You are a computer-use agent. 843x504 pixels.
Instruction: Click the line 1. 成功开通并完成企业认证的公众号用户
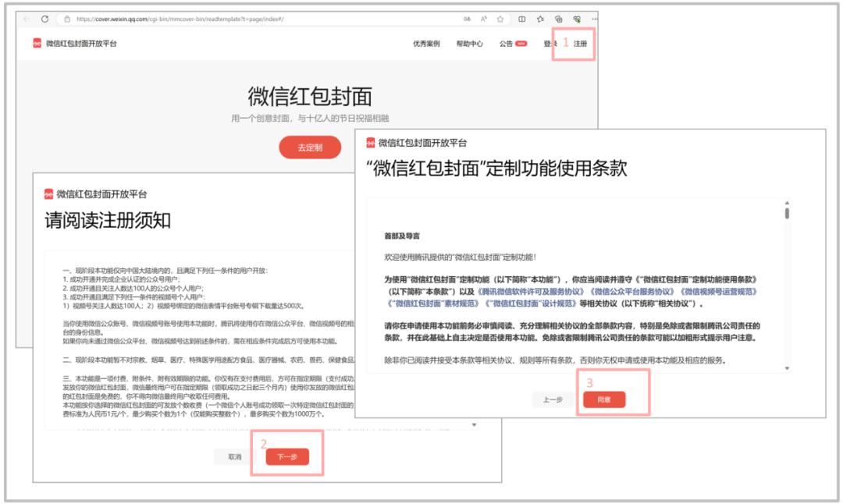click(122, 279)
